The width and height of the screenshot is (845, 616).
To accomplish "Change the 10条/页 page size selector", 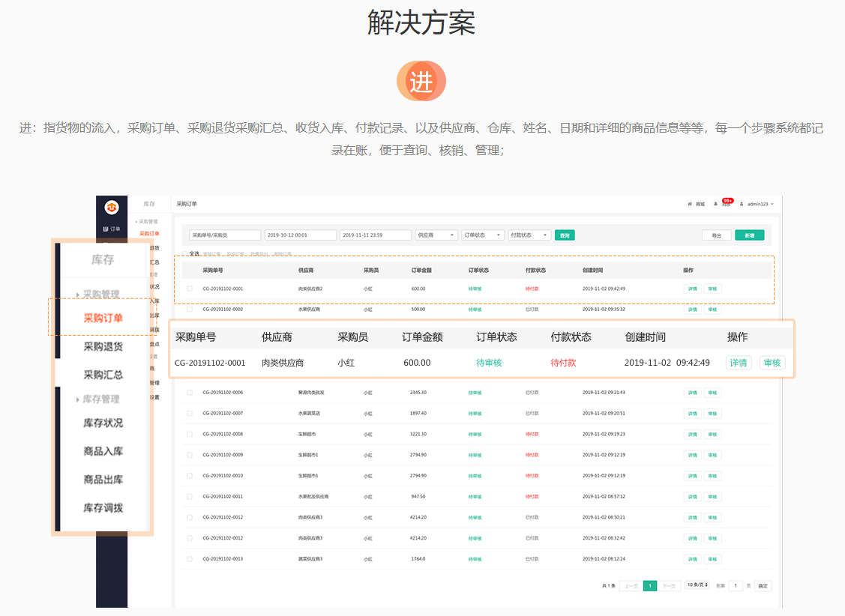I will (x=697, y=585).
